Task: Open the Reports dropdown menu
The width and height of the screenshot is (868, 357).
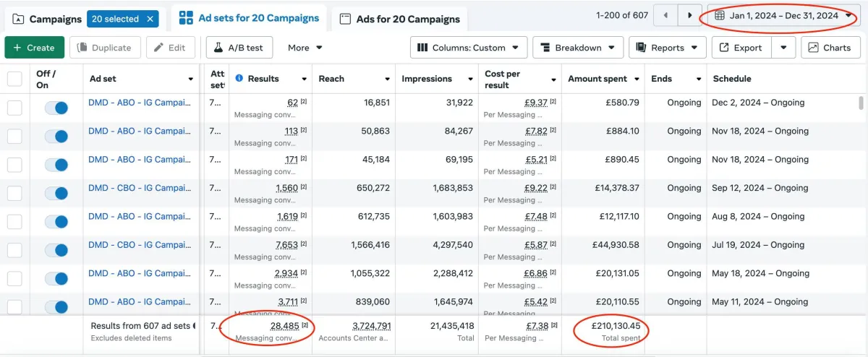Action: pyautogui.click(x=667, y=48)
